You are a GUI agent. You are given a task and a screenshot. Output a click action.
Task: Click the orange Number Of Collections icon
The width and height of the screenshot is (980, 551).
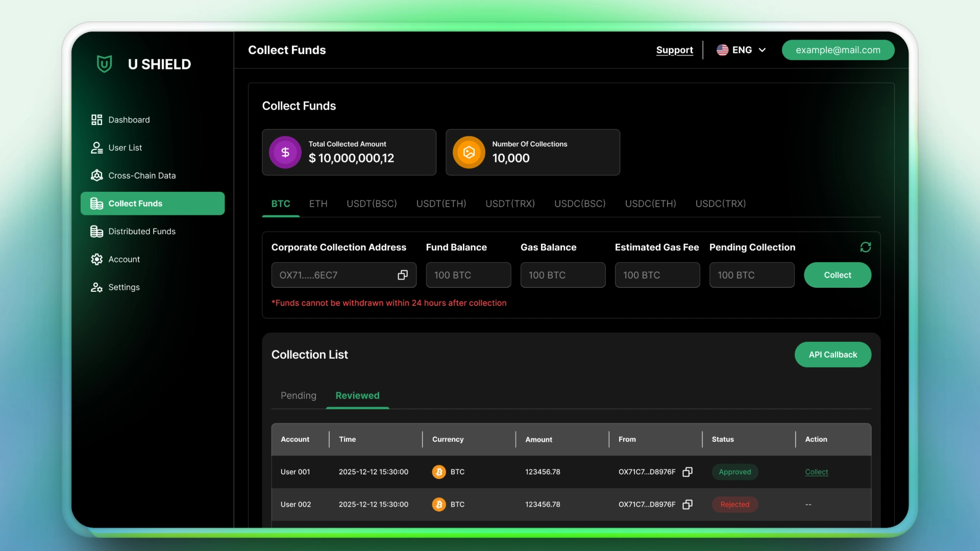[469, 152]
